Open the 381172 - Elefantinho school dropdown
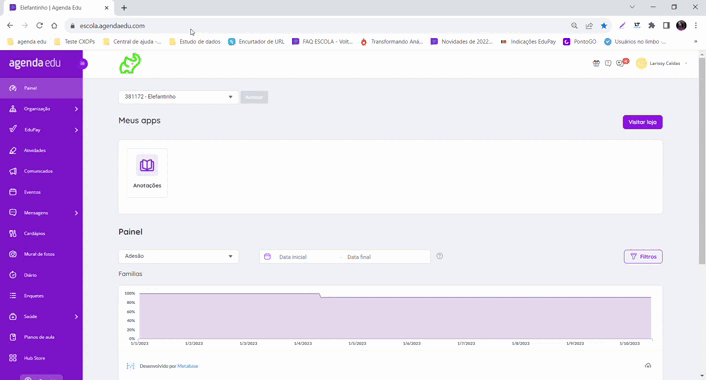706x380 pixels. coord(178,97)
